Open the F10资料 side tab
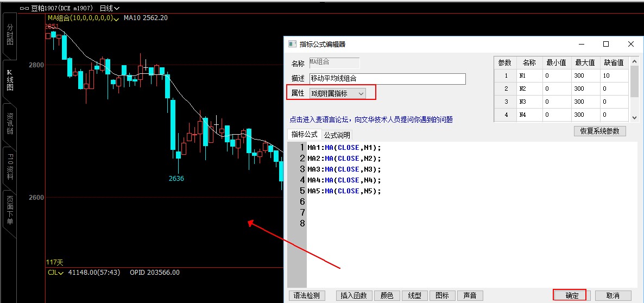This screenshot has width=644, height=303. pos(9,168)
